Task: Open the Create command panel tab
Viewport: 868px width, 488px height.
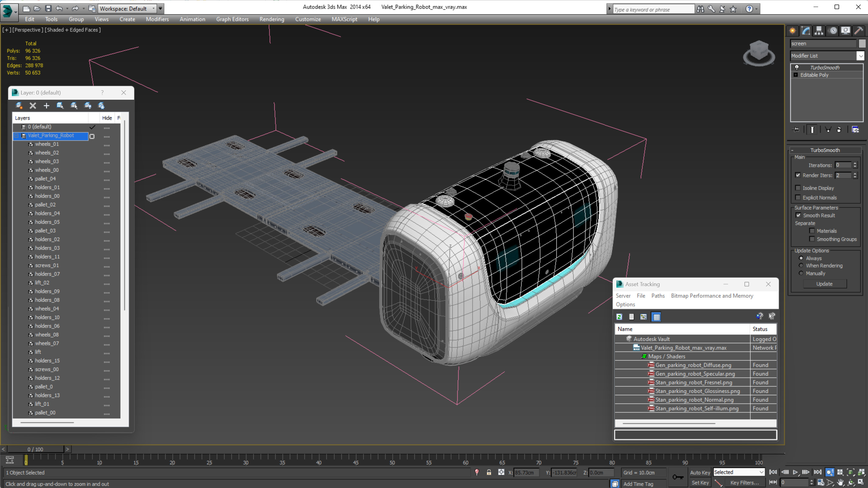Action: coord(793,31)
